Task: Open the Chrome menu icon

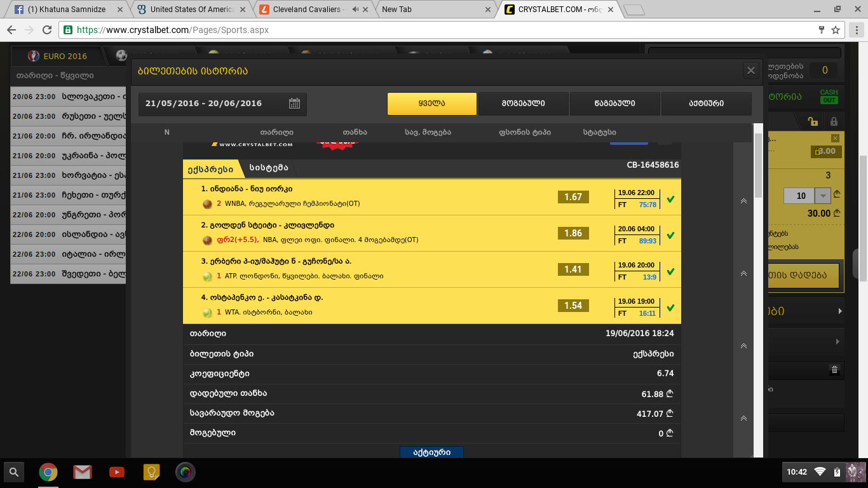Action: click(x=855, y=30)
